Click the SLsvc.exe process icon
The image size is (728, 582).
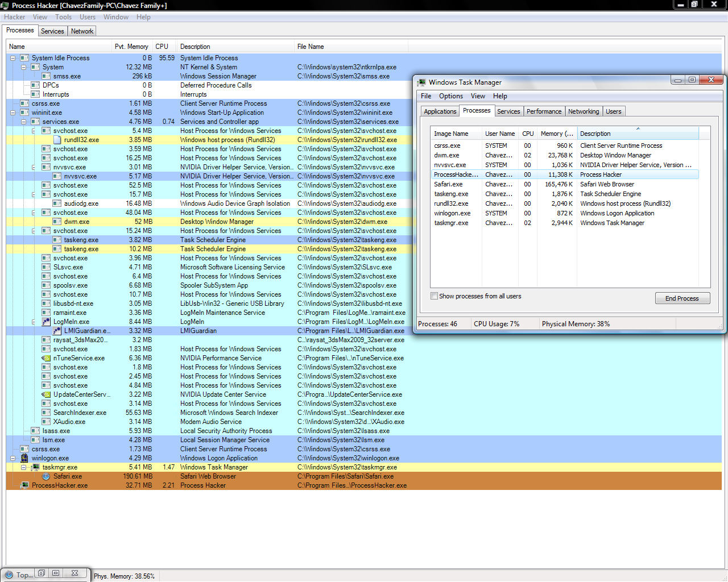[46, 267]
